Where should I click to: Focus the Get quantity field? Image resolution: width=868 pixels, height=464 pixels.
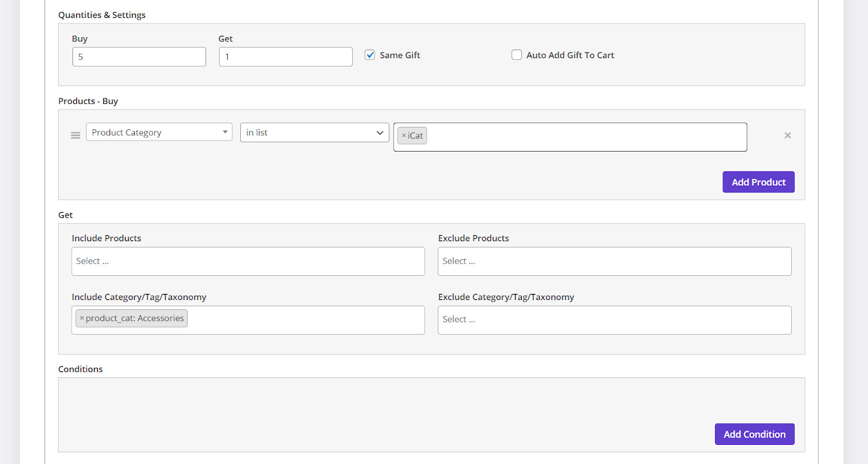(285, 57)
